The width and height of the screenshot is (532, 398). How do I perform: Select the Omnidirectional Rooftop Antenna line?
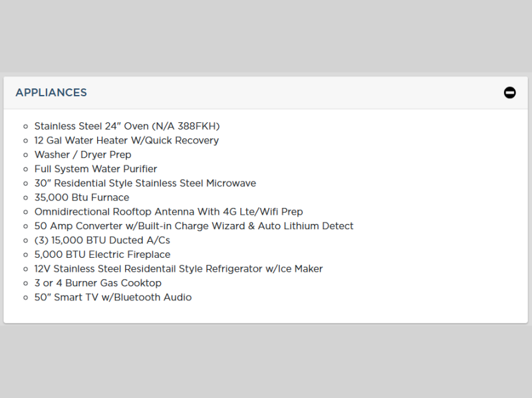point(168,212)
